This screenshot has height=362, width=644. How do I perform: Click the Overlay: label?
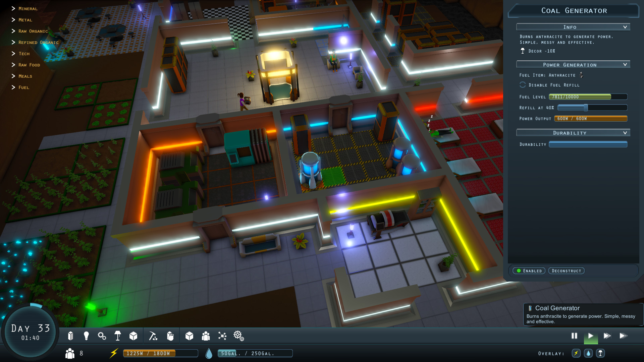(551, 354)
